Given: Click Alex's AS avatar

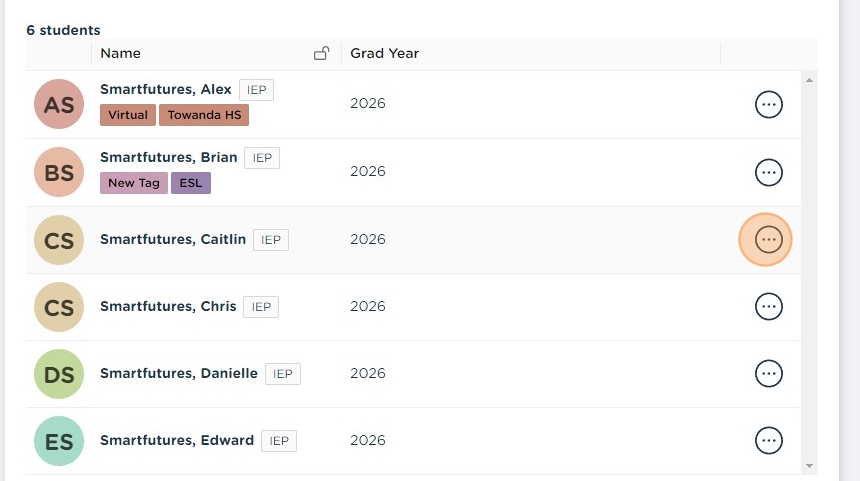Looking at the screenshot, I should click(59, 104).
